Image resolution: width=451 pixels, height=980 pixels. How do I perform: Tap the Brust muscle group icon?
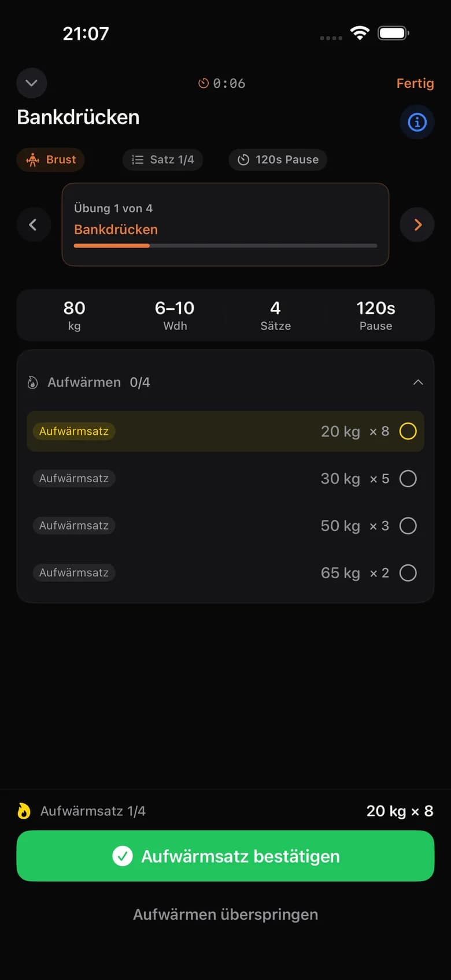(33, 160)
